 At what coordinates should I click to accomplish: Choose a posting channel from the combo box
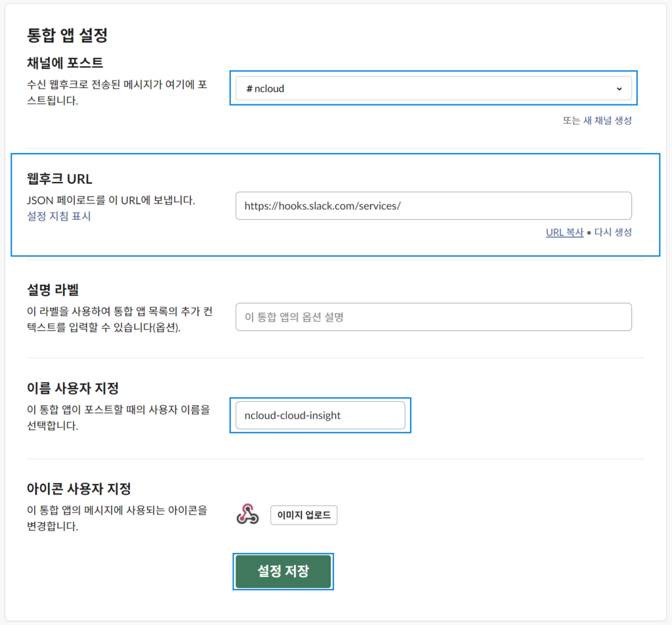pyautogui.click(x=433, y=87)
